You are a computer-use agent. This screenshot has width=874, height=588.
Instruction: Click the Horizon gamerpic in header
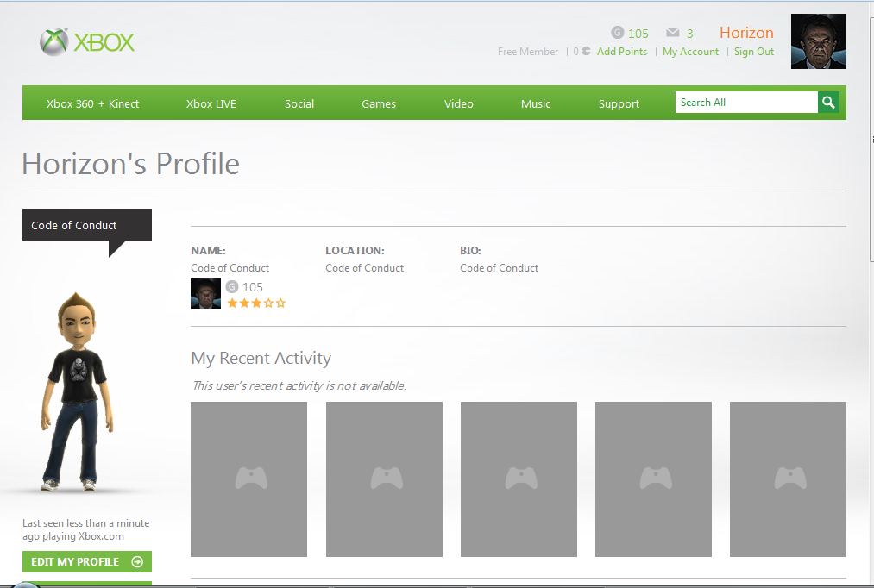point(818,41)
